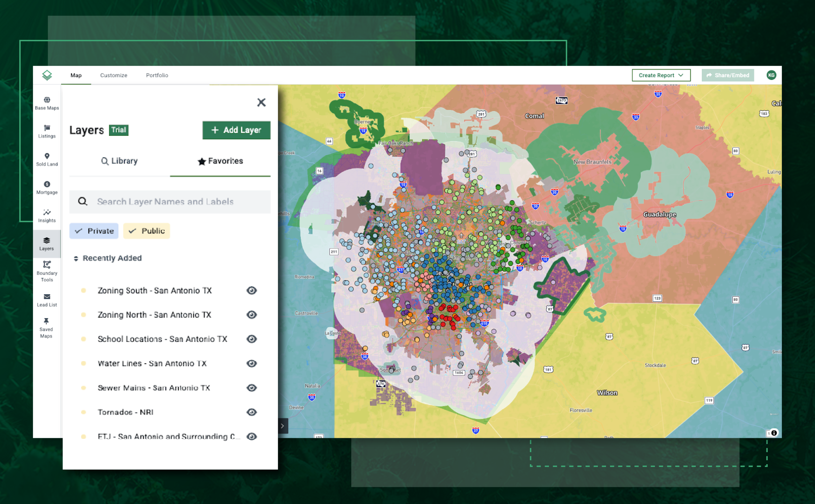Click the map info icon at bottom right
Image resolution: width=815 pixels, height=504 pixels.
pyautogui.click(x=774, y=433)
